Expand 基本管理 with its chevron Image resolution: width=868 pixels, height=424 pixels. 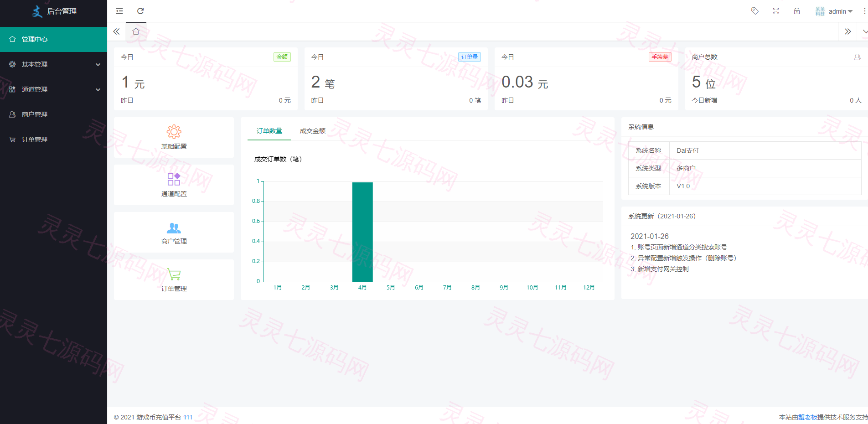coord(98,64)
